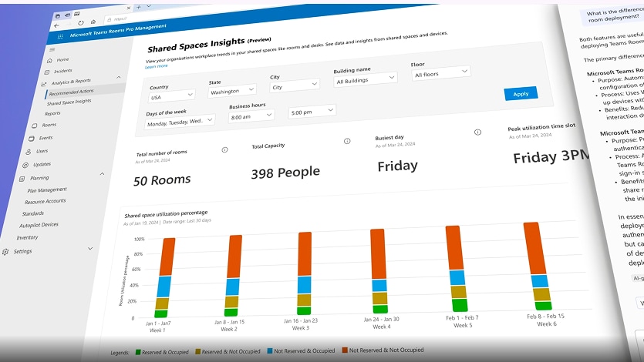Open the Country dropdown showing USA
Screen dimensions: 644x362
coord(171,96)
